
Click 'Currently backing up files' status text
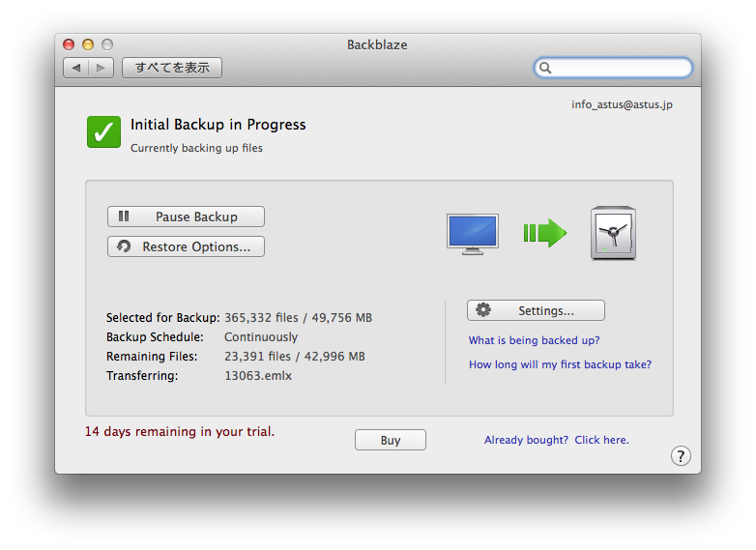coord(196,148)
